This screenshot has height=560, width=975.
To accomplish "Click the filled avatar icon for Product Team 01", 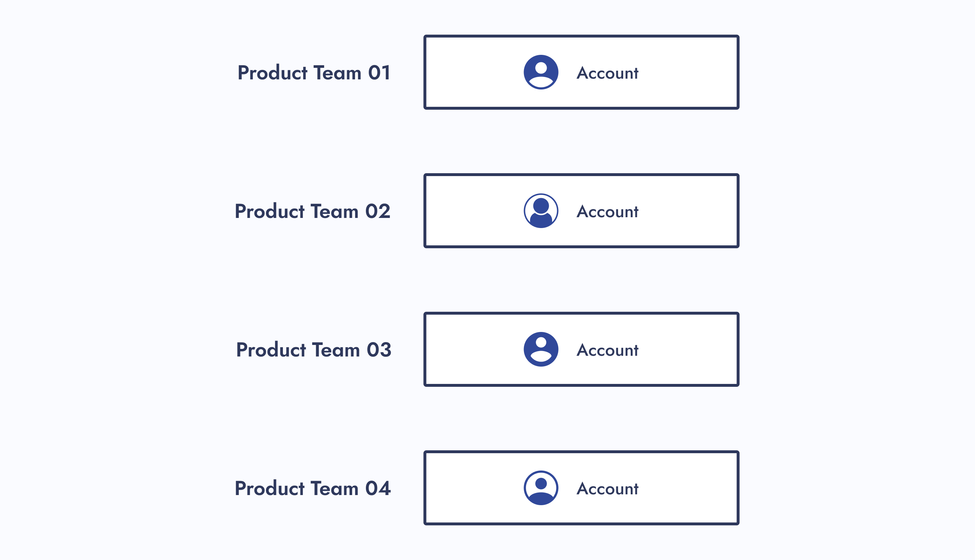I will coord(541,72).
